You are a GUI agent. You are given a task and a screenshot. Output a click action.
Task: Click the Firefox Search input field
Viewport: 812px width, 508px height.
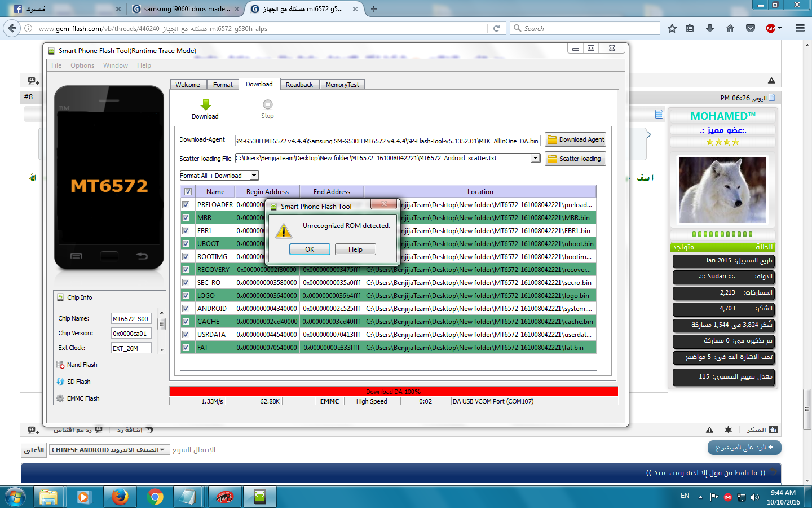585,28
